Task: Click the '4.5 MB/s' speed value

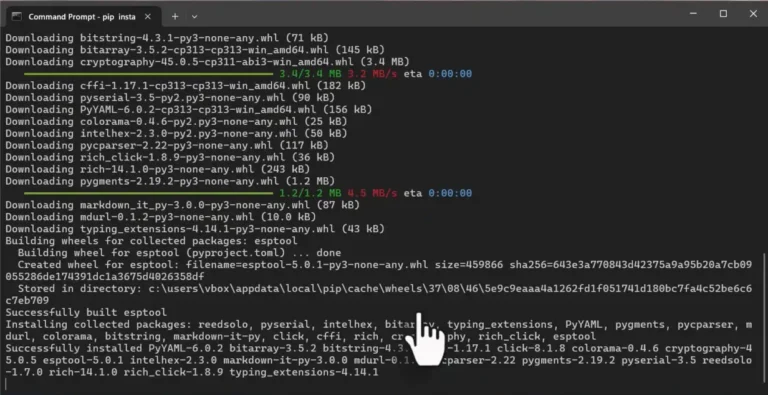Action: pyautogui.click(x=372, y=194)
